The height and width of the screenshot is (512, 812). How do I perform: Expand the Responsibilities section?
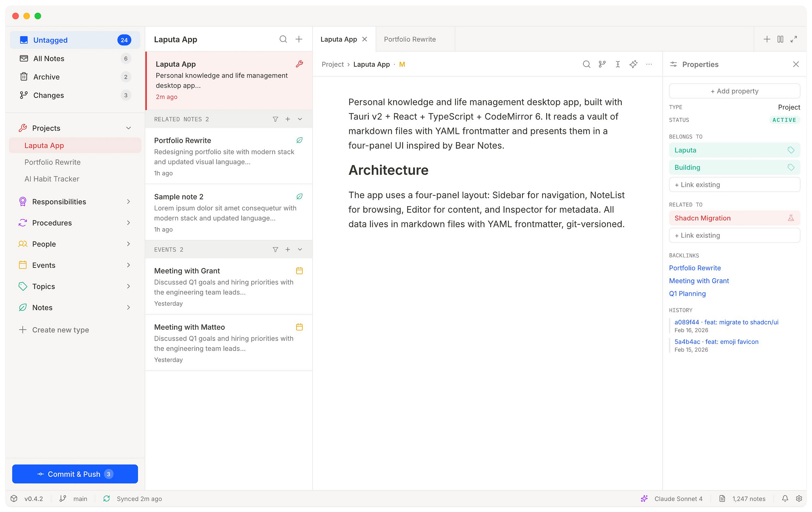click(x=129, y=202)
